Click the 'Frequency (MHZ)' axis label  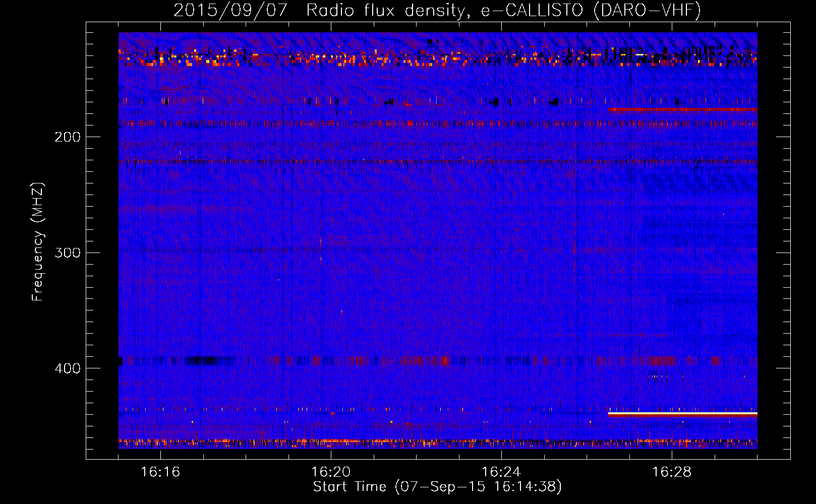(38, 242)
